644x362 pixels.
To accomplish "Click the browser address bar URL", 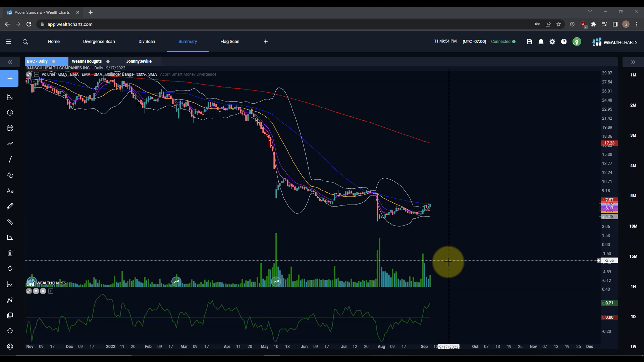I will pos(70,24).
